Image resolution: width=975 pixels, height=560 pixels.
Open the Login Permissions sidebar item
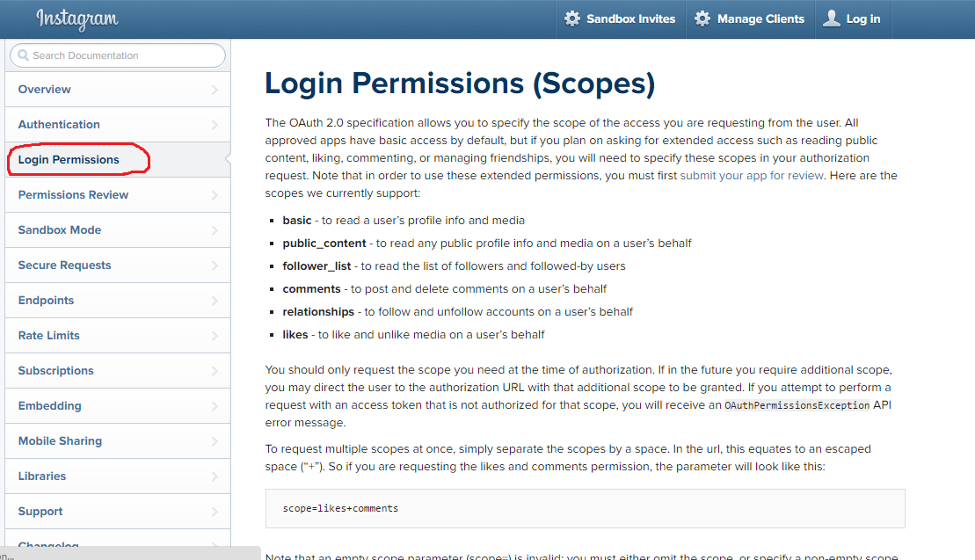click(69, 160)
